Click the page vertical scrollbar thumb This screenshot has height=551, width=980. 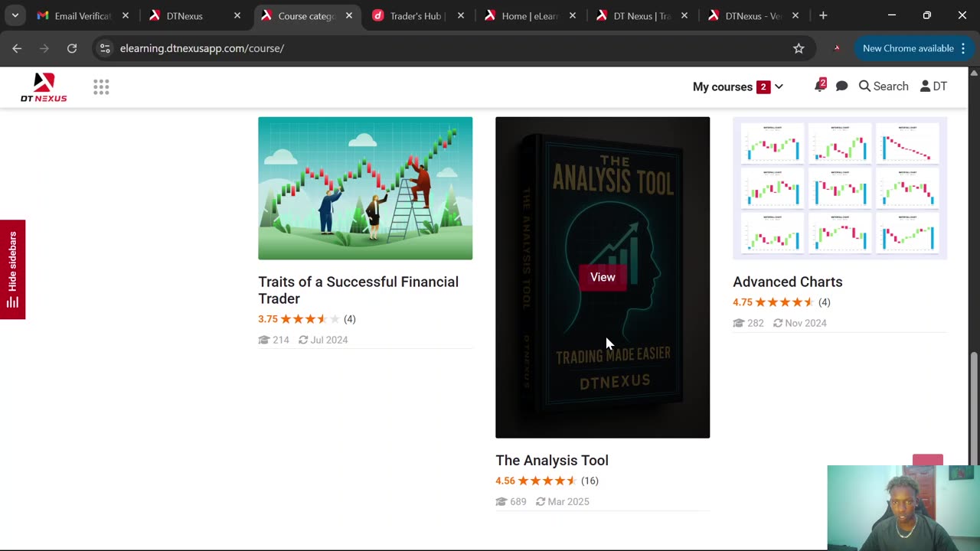click(974, 407)
